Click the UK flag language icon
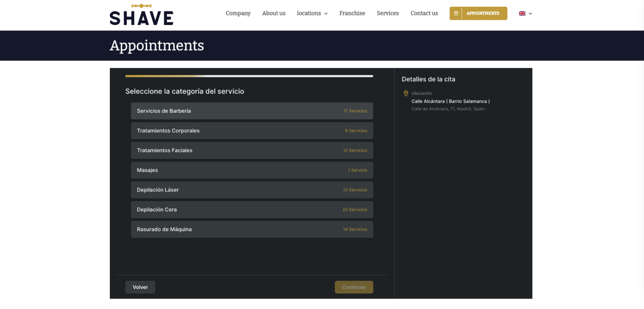 522,13
